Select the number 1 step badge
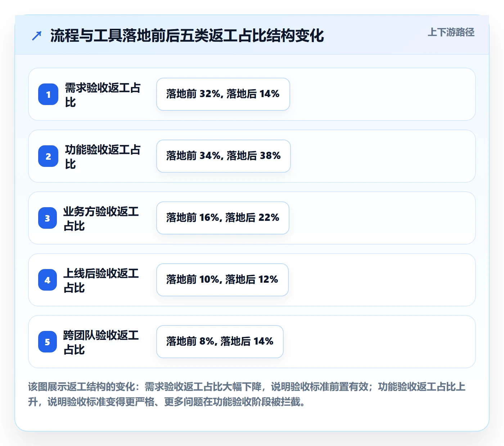 coord(48,94)
